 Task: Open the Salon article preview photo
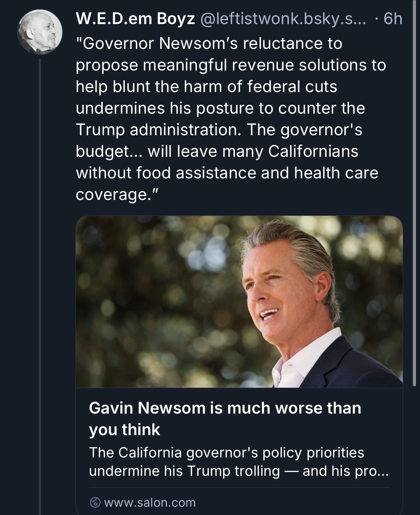[239, 301]
